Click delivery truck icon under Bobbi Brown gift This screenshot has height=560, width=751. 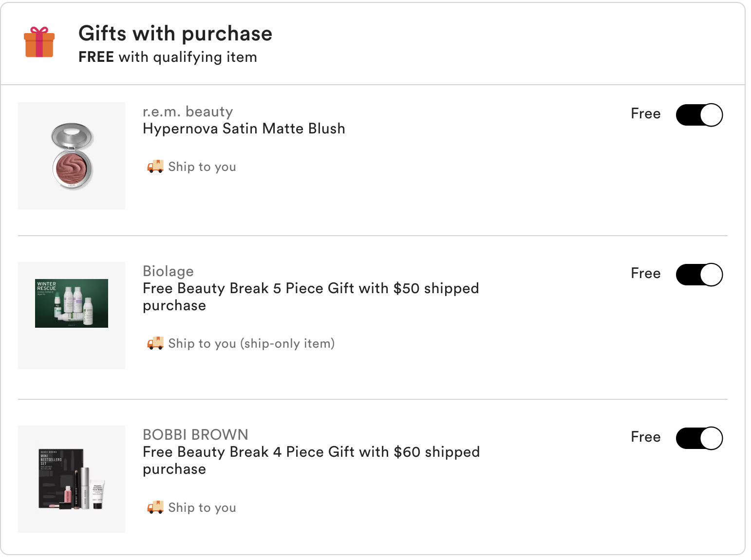(x=155, y=507)
